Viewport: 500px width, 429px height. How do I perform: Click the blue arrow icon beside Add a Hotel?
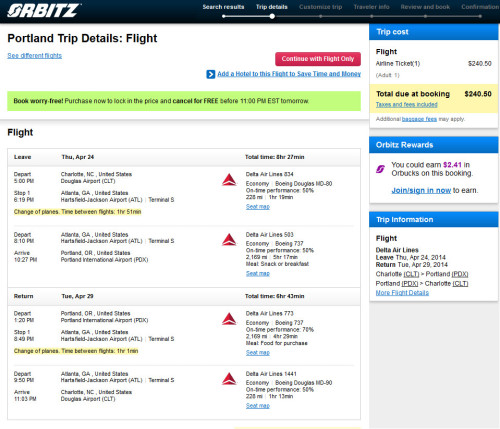click(211, 74)
